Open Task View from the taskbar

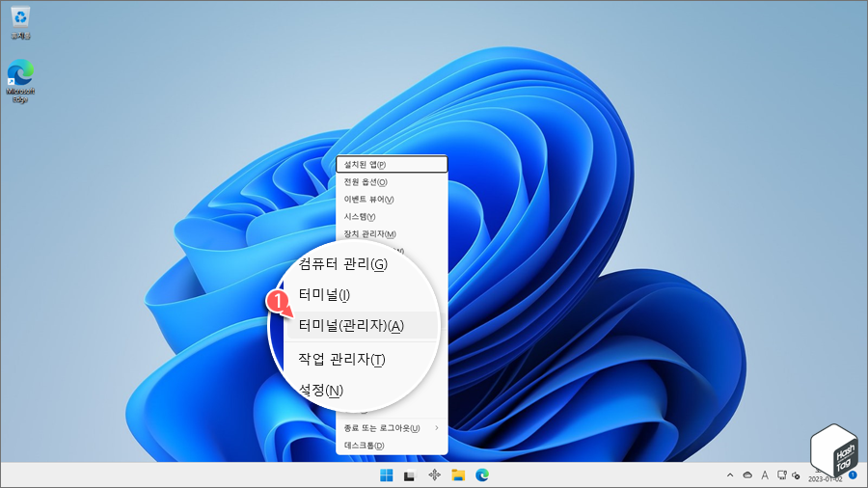pos(410,475)
